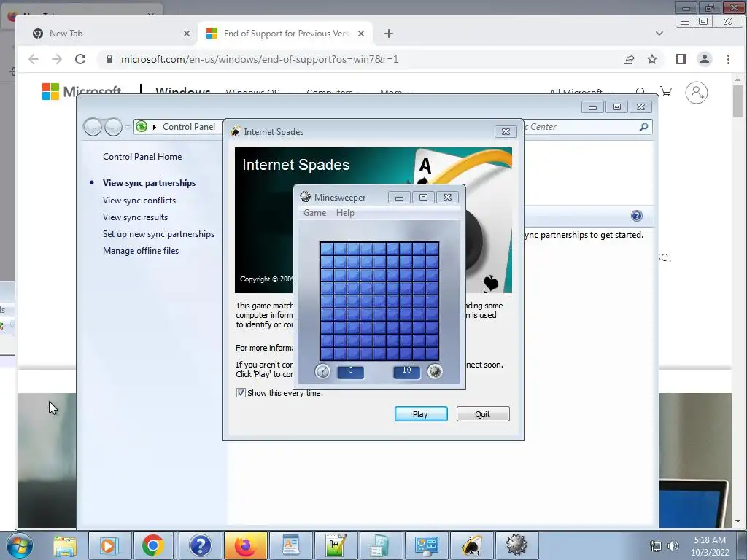
Task: Click Minesweeper icon on taskbar
Action: tap(516, 545)
